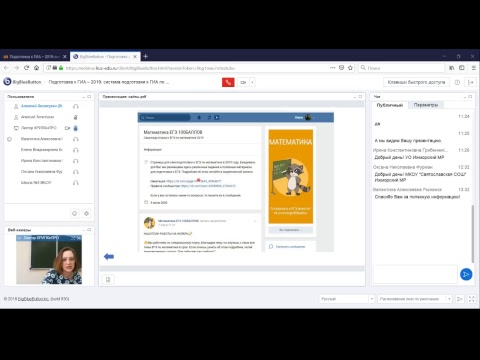This screenshot has width=480, height=360.
Task: Minimize the Webcams panel
Action: tap(84, 230)
